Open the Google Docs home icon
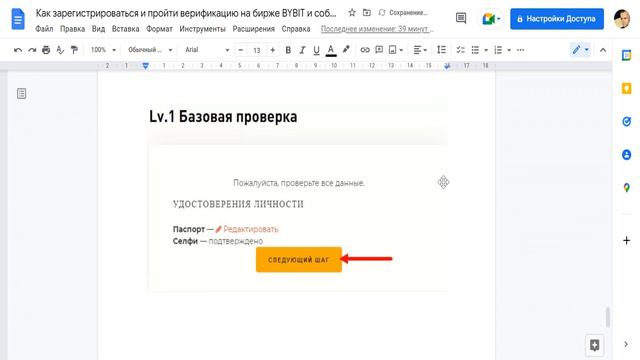Image resolution: width=640 pixels, height=360 pixels. (18, 19)
